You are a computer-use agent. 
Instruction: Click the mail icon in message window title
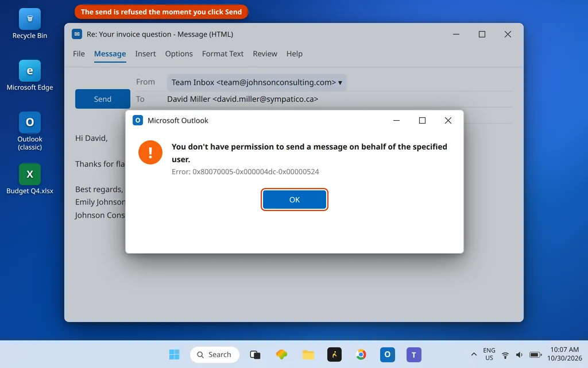(77, 34)
